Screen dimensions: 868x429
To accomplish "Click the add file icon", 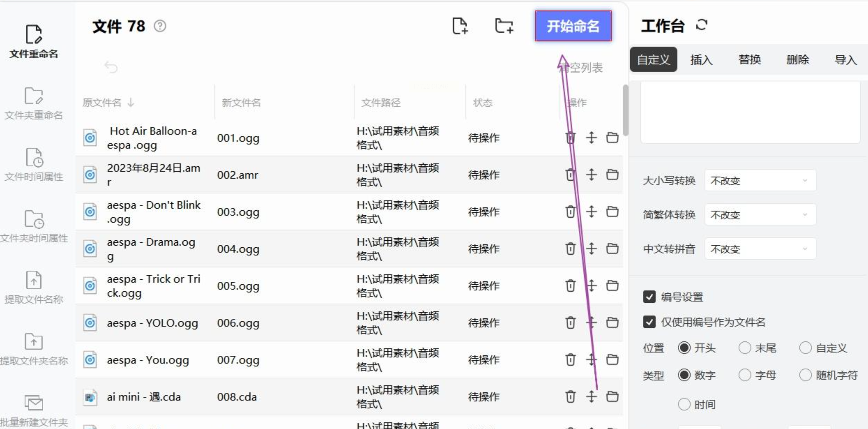I will click(x=459, y=26).
